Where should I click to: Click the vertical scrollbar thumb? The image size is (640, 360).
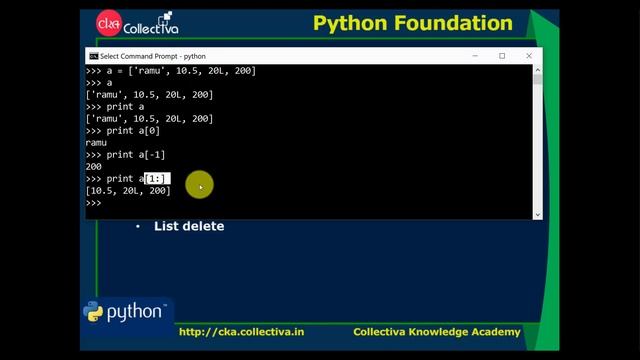pyautogui.click(x=538, y=79)
